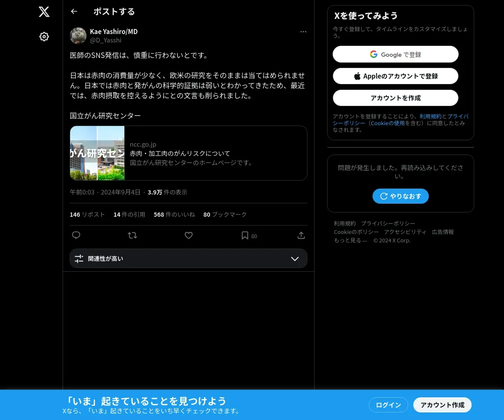Open the post's three-dot more menu
504x420 pixels.
(303, 32)
